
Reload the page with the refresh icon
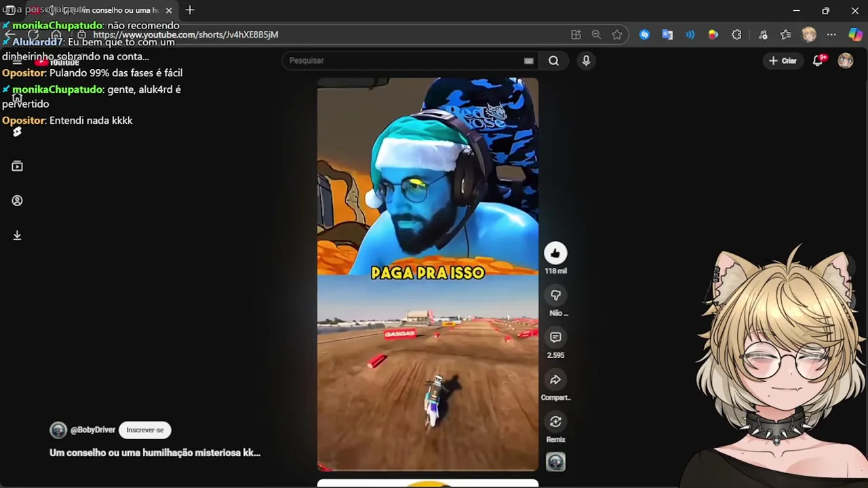(x=33, y=35)
